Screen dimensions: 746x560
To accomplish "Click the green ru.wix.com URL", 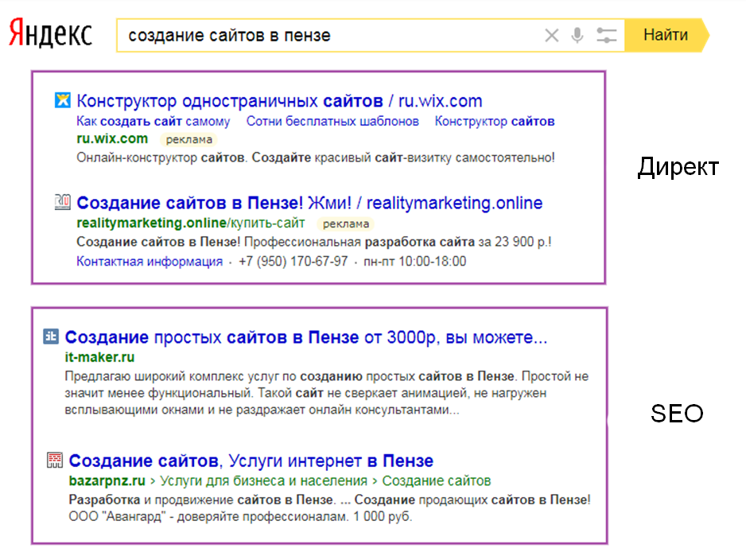I will 112,138.
